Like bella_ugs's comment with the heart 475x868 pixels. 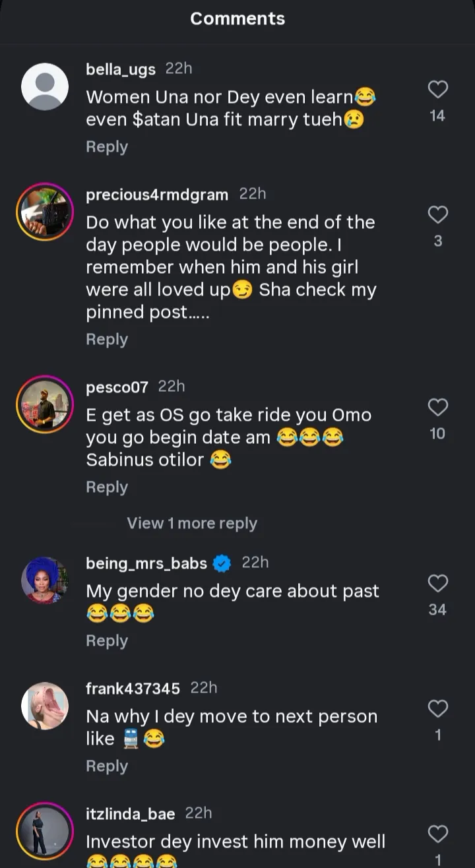437,89
